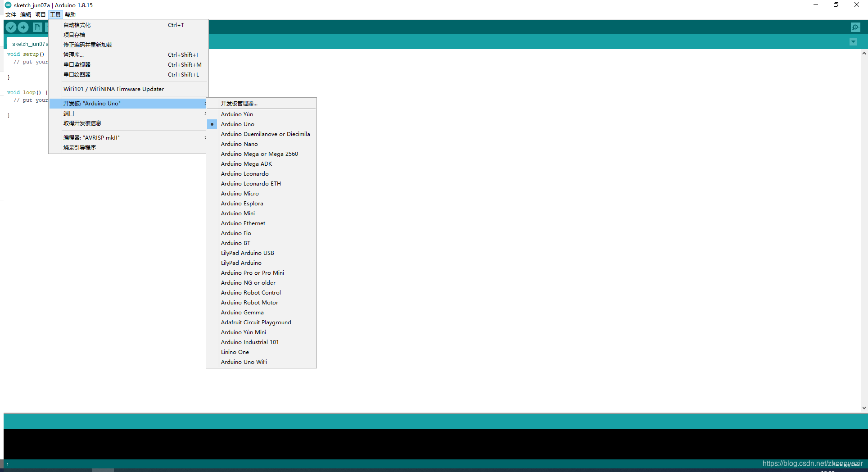Viewport: 868px width, 472px height.
Task: Click the editor scrollbar up arrow
Action: click(864, 53)
